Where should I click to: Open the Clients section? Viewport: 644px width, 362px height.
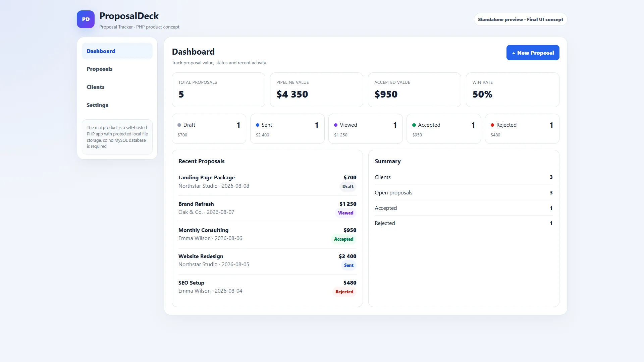point(117,87)
